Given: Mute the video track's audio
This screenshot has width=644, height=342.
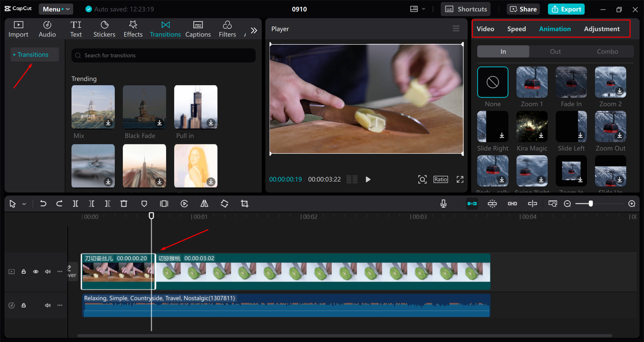Looking at the screenshot, I should click(48, 271).
